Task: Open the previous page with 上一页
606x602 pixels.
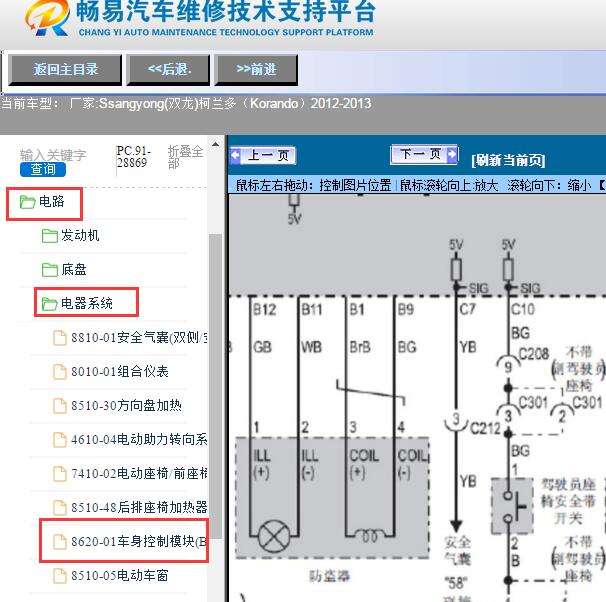Action: coord(263,156)
